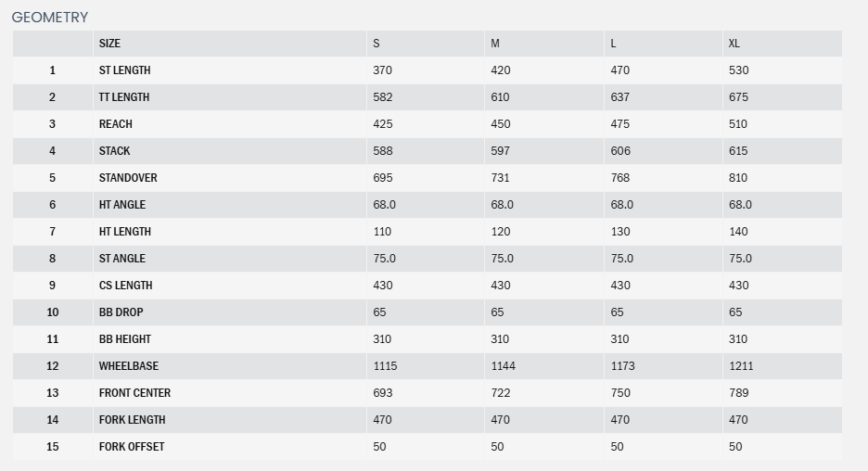Select the XL size column header
Screen dimensions: 868x471
pos(734,44)
